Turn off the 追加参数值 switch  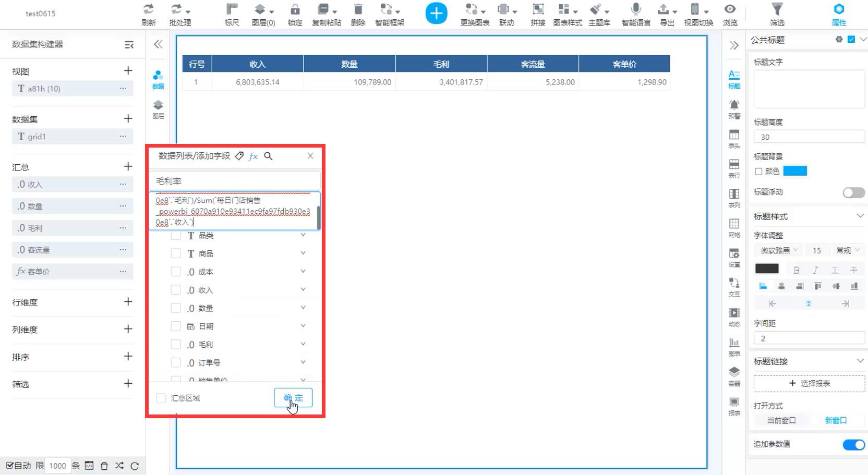853,444
